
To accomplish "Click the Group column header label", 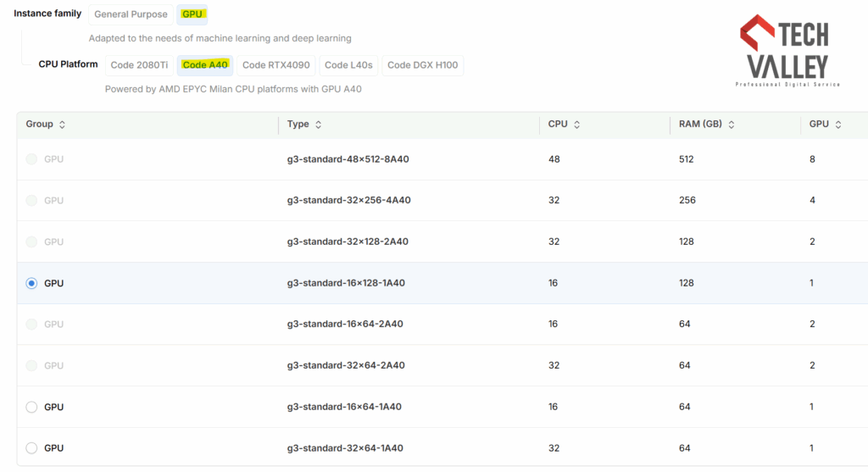I will (x=39, y=124).
